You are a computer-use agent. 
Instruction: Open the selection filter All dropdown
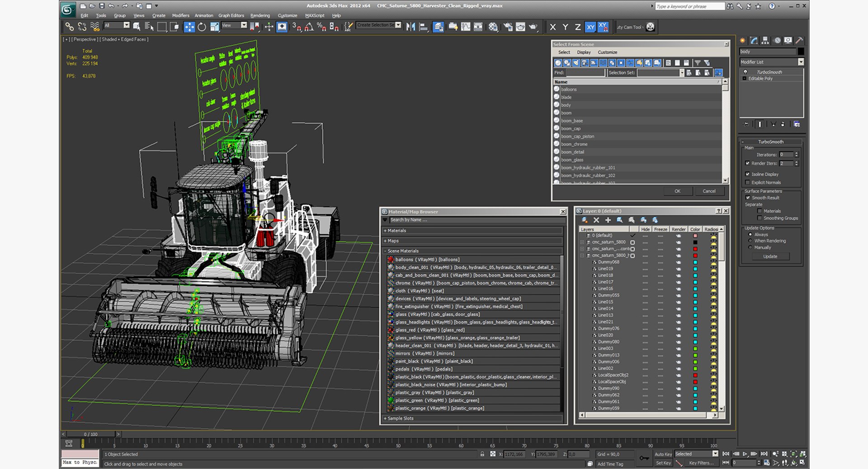(x=127, y=25)
